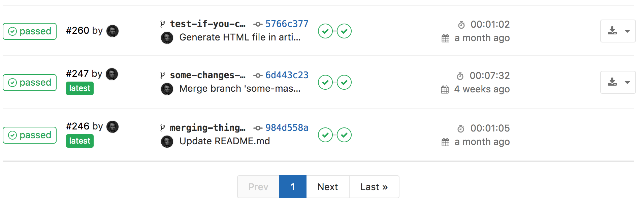Click committer avatar beside Update README.md
The height and width of the screenshot is (207, 644).
pyautogui.click(x=167, y=142)
